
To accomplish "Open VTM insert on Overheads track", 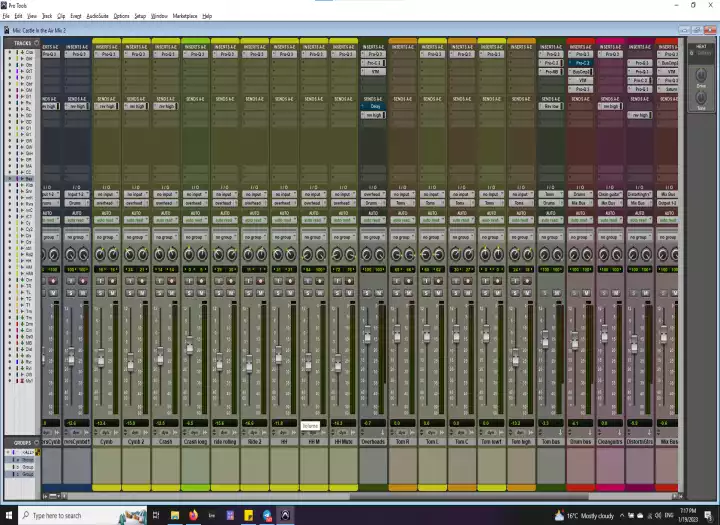I will [373, 72].
